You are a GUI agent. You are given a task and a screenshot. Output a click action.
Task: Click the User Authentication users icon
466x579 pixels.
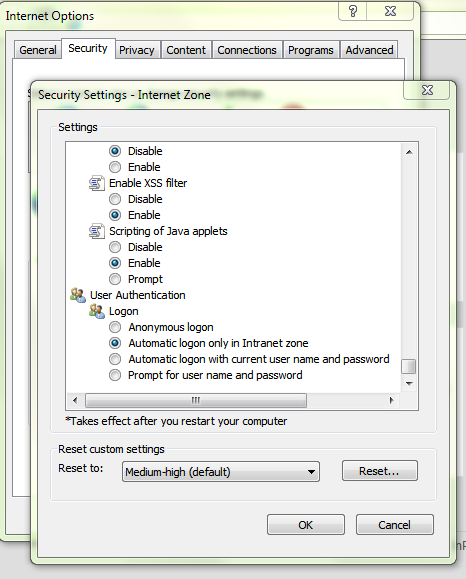coord(78,295)
